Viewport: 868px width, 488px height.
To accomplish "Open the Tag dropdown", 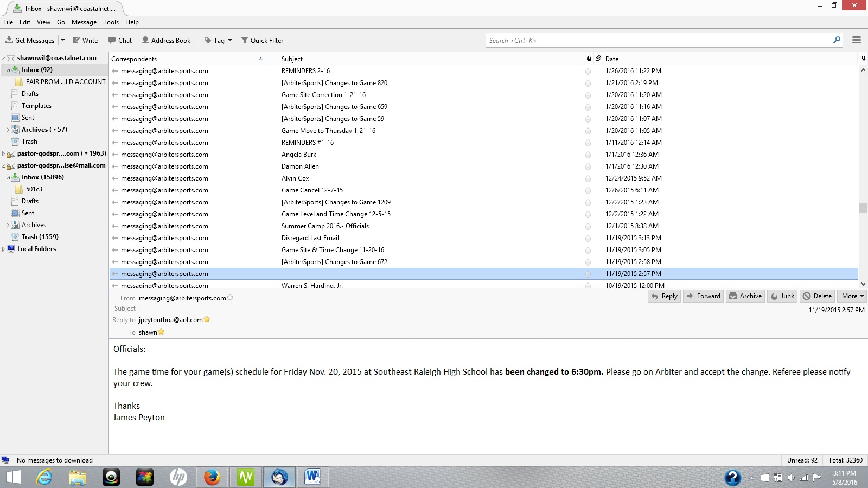I will point(218,41).
